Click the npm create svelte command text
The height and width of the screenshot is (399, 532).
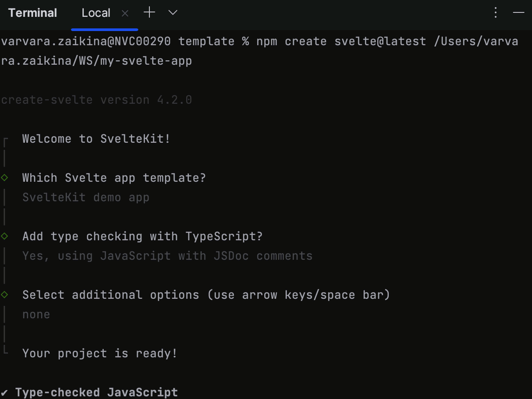341,41
